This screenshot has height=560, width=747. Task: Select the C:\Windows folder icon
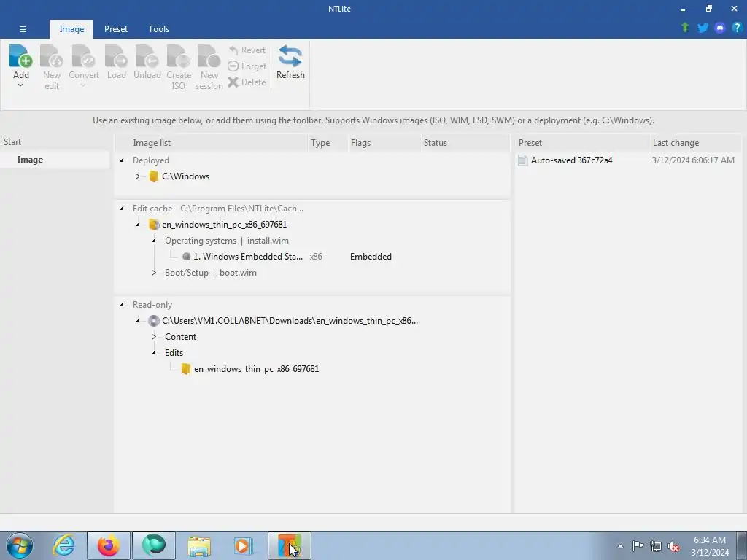153,176
